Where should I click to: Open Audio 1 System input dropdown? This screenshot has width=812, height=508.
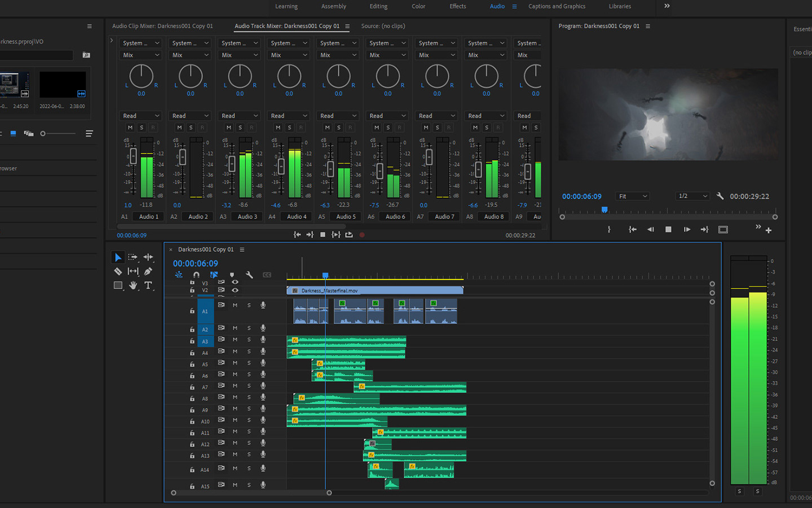tap(141, 43)
